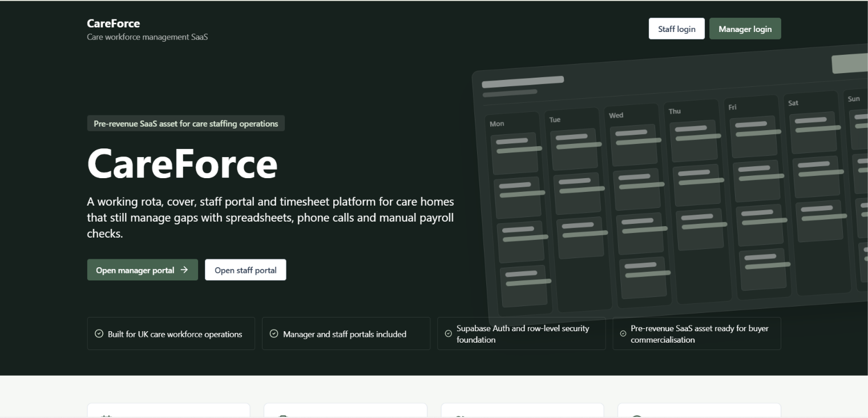Click the CareForce logo in the header
Image resolution: width=868 pixels, height=418 pixels.
114,23
